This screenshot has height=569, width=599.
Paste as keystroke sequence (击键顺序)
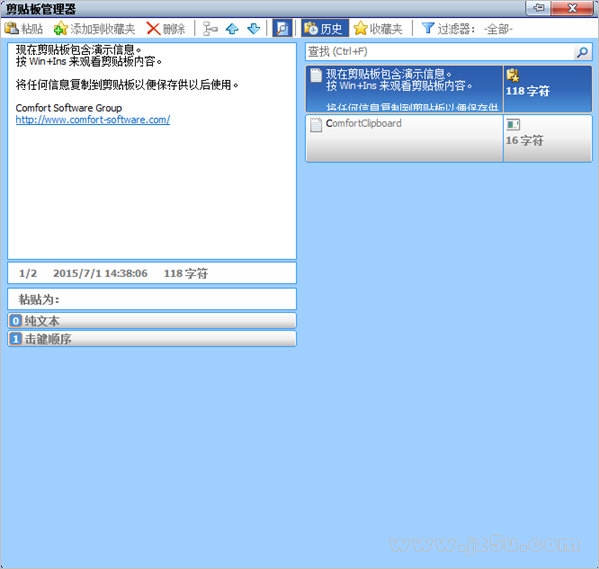(x=152, y=339)
